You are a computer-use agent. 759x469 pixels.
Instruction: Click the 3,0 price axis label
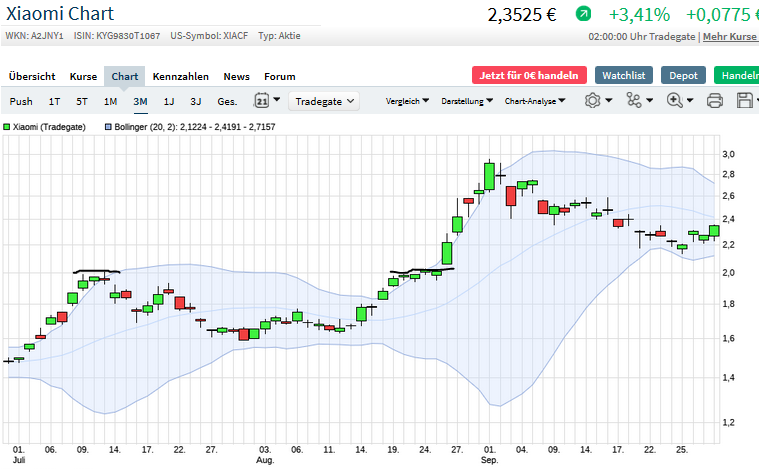(729, 154)
